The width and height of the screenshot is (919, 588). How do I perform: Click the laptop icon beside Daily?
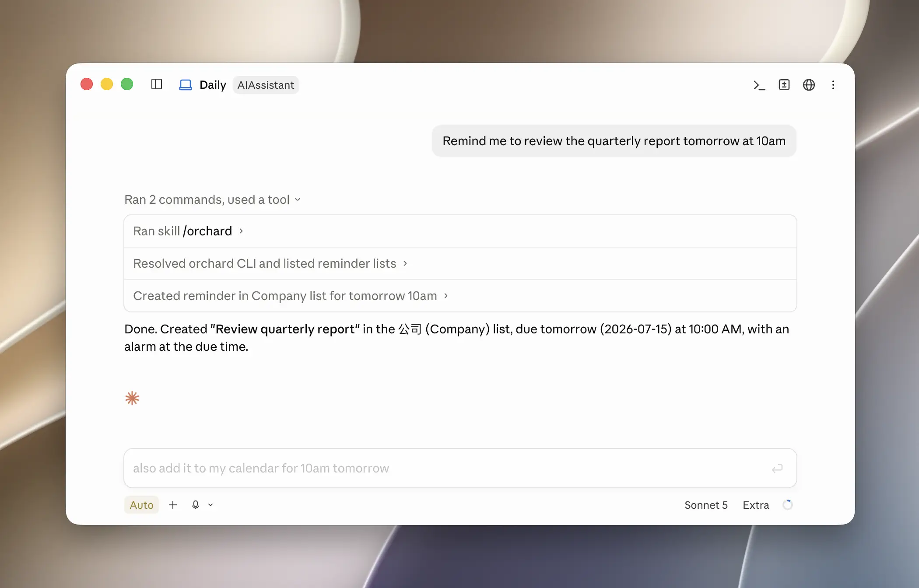186,85
